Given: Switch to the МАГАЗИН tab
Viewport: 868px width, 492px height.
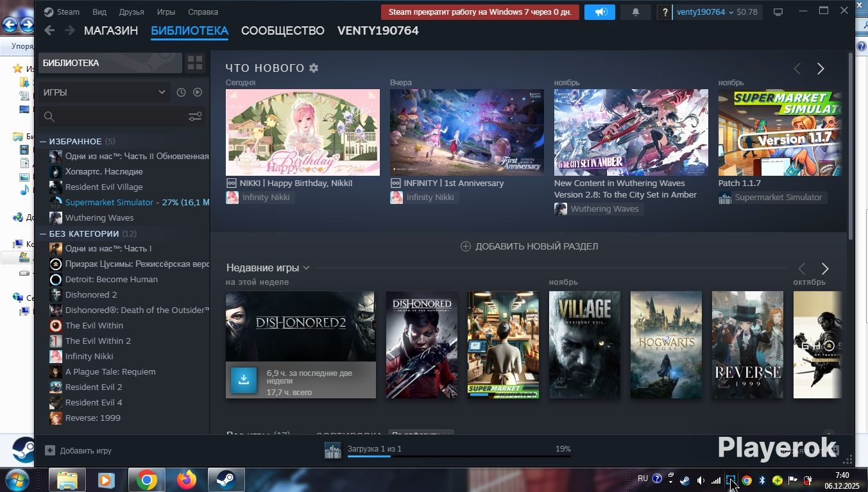Looking at the screenshot, I should [111, 31].
